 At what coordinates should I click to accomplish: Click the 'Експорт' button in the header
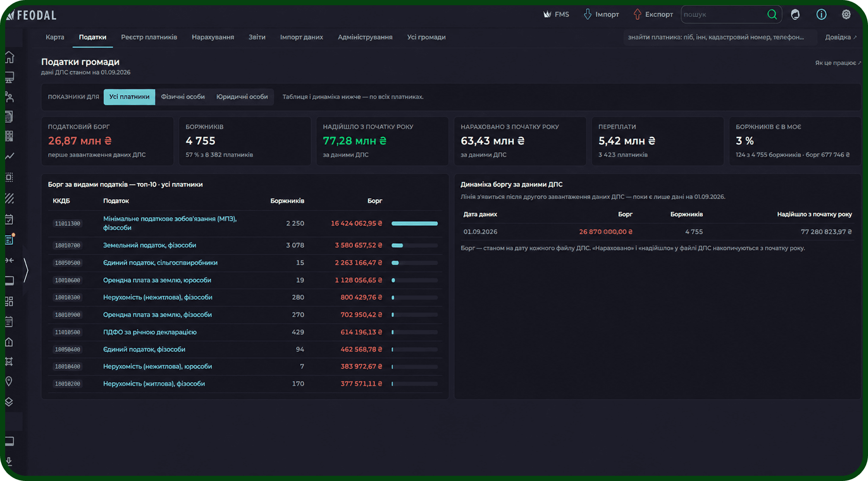click(x=653, y=14)
